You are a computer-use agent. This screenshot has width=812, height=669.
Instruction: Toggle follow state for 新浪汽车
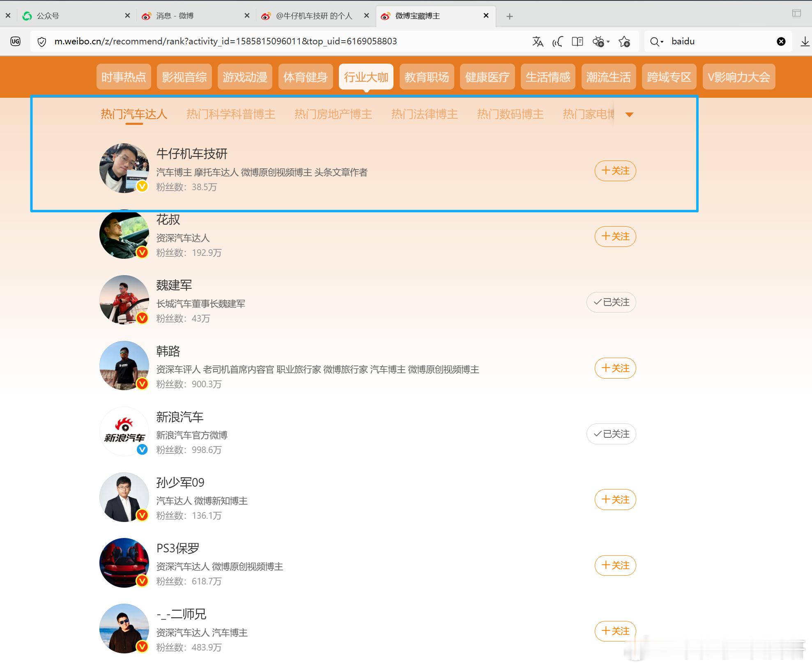coord(611,433)
